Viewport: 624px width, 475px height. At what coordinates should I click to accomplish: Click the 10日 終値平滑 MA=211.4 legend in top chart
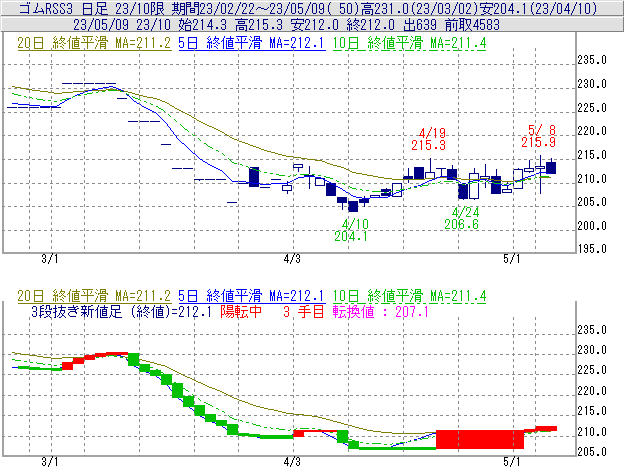click(x=409, y=43)
